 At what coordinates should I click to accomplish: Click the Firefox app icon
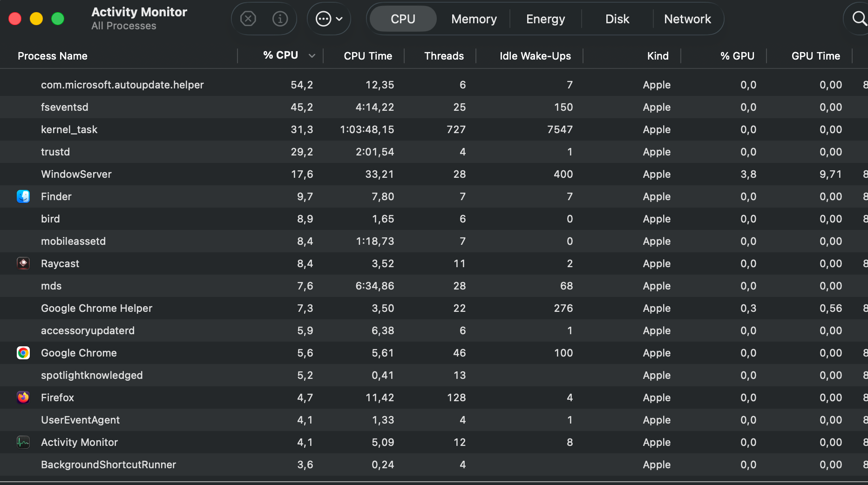23,397
